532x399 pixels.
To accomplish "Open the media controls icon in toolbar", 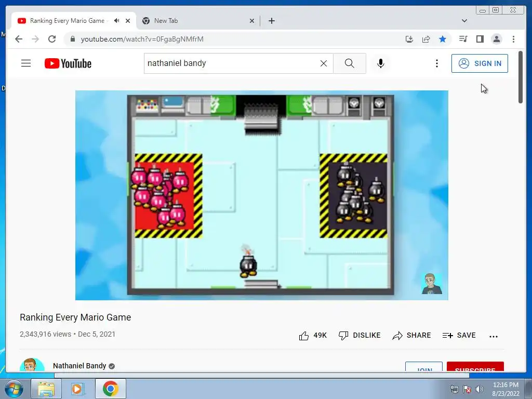I will click(463, 39).
